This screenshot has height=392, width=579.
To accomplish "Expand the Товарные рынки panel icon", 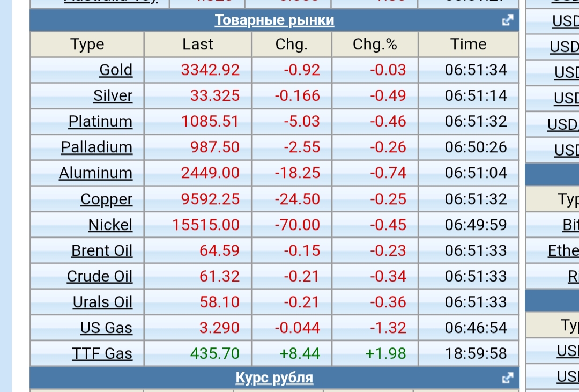I will (507, 20).
